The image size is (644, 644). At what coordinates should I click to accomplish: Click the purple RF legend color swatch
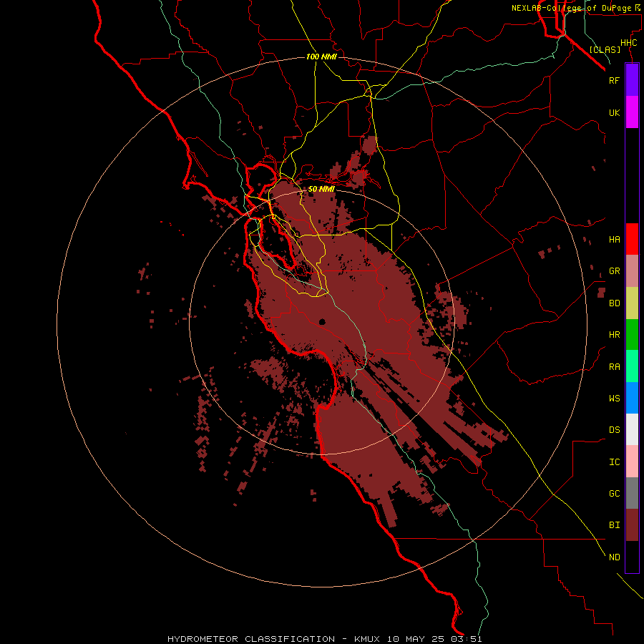point(632,80)
